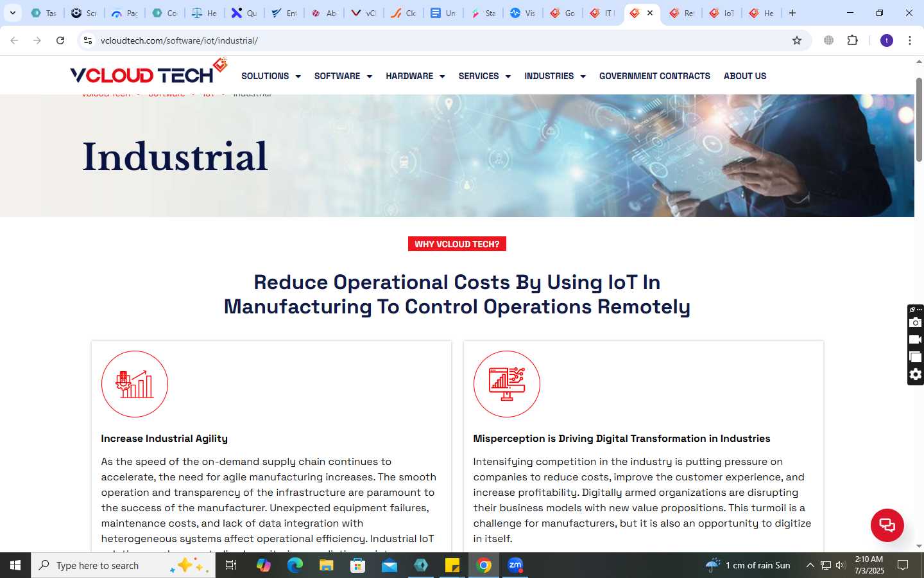Screen dimensions: 924x578
Task: Click 'Misperception is Driving Digital Transformation' heading
Action: pyautogui.click(x=622, y=439)
